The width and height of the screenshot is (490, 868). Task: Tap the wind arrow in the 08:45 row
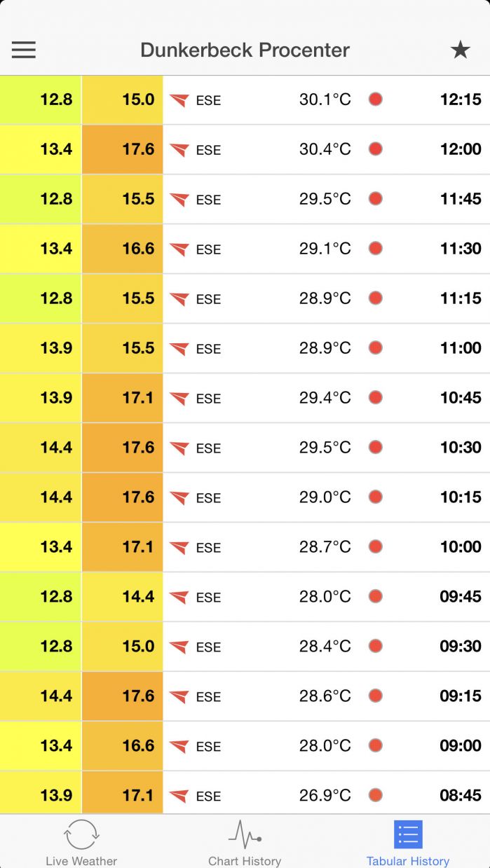pyautogui.click(x=179, y=796)
